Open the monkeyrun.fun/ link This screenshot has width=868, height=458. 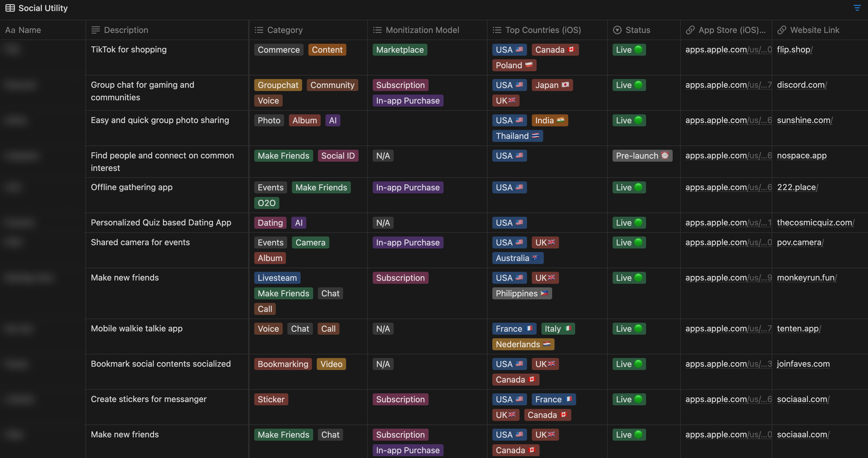tap(807, 277)
